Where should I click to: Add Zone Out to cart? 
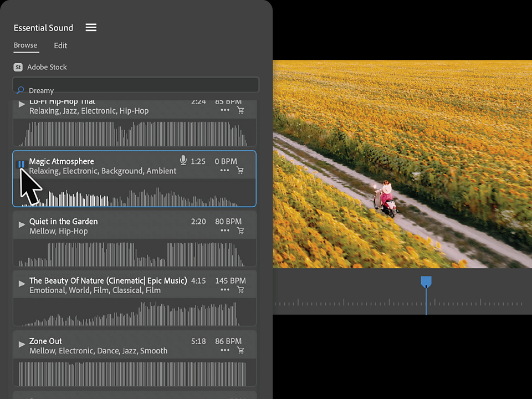point(241,350)
